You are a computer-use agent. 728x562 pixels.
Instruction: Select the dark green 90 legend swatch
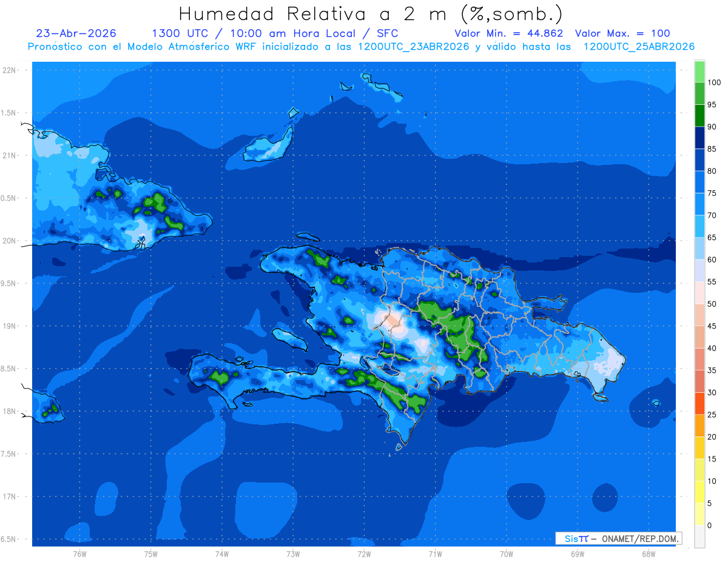point(699,116)
